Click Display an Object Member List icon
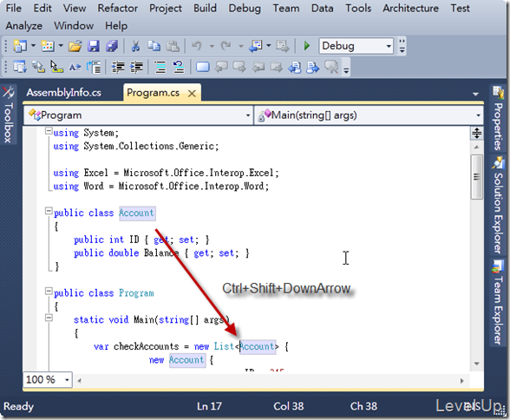Image resolution: width=510 pixels, height=420 pixels. click(x=19, y=67)
